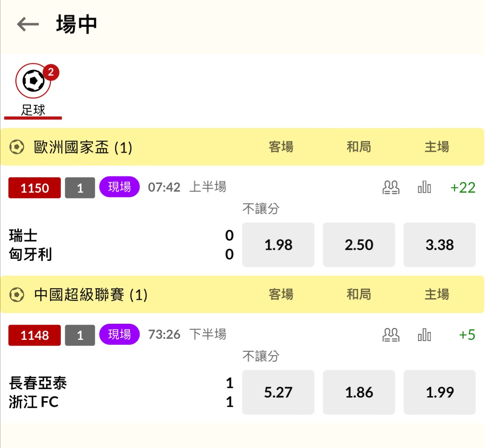Collapse the 歐洲國家盃 league section

82,147
